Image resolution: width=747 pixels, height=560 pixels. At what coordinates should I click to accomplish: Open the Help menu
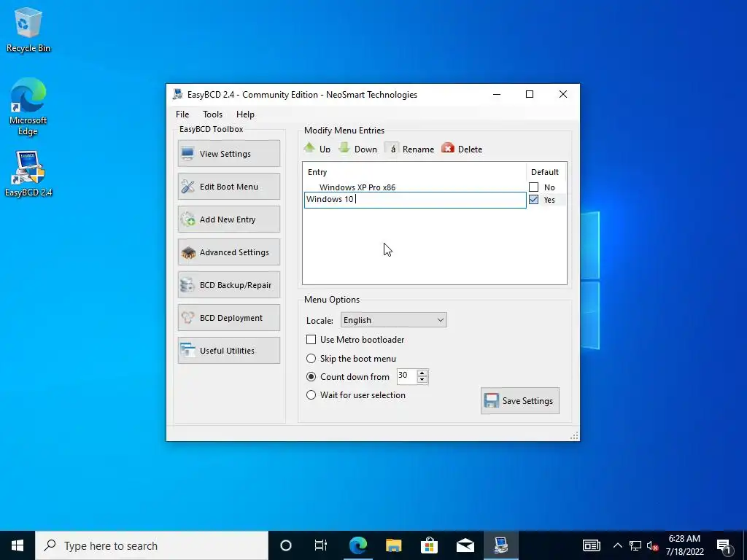(245, 114)
